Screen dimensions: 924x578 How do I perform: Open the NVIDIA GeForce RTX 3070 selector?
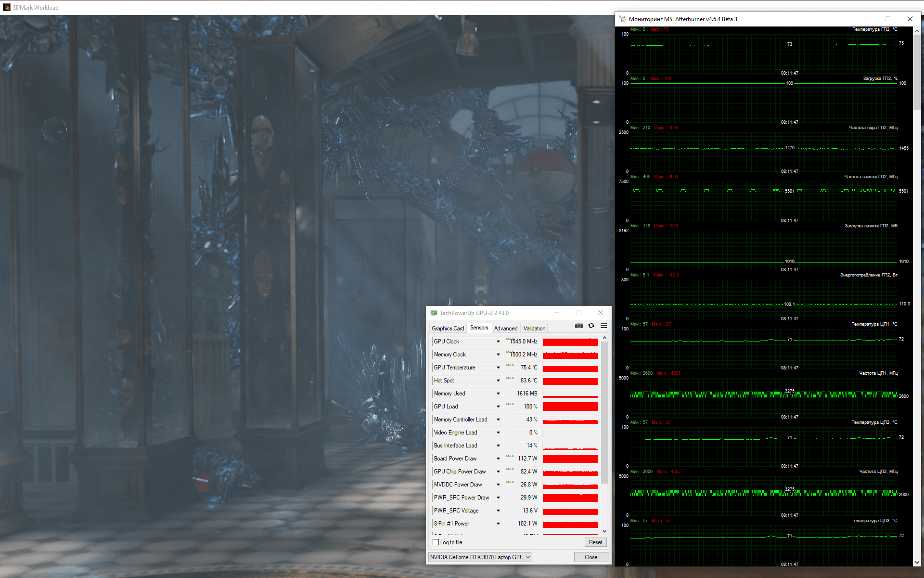(x=480, y=557)
